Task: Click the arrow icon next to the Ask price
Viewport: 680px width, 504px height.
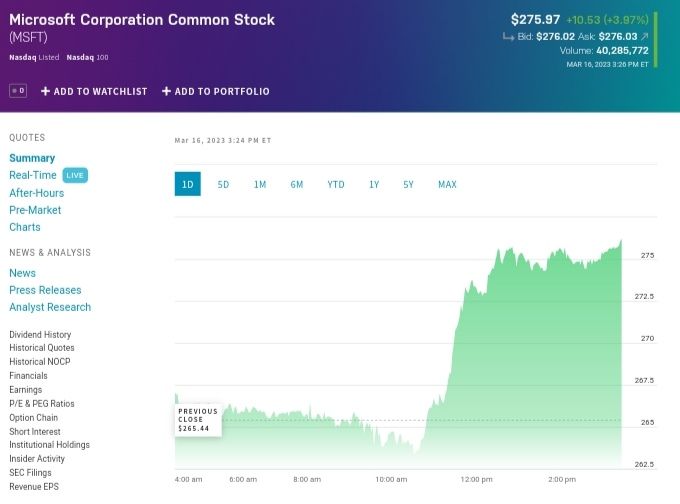Action: click(x=644, y=36)
